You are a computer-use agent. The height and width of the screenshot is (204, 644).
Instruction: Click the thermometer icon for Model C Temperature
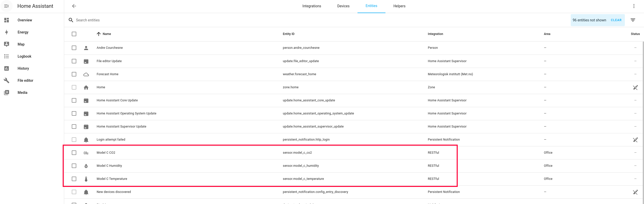click(x=86, y=179)
